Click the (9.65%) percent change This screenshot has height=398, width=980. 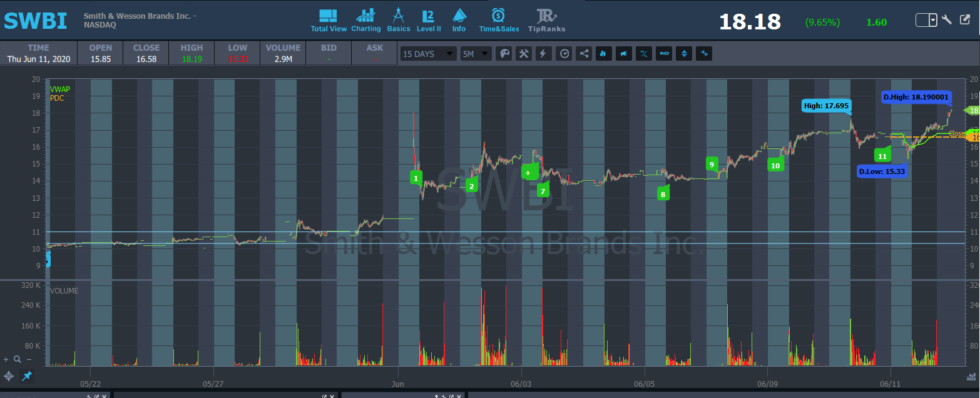click(822, 23)
